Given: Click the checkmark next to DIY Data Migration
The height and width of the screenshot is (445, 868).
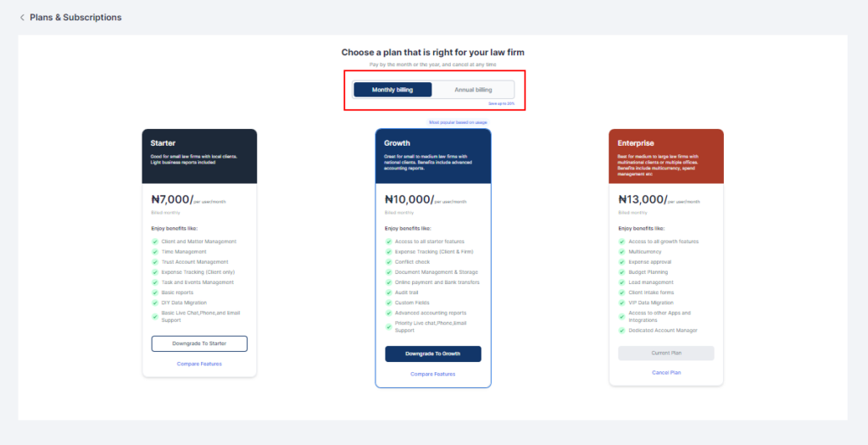Looking at the screenshot, I should point(154,303).
